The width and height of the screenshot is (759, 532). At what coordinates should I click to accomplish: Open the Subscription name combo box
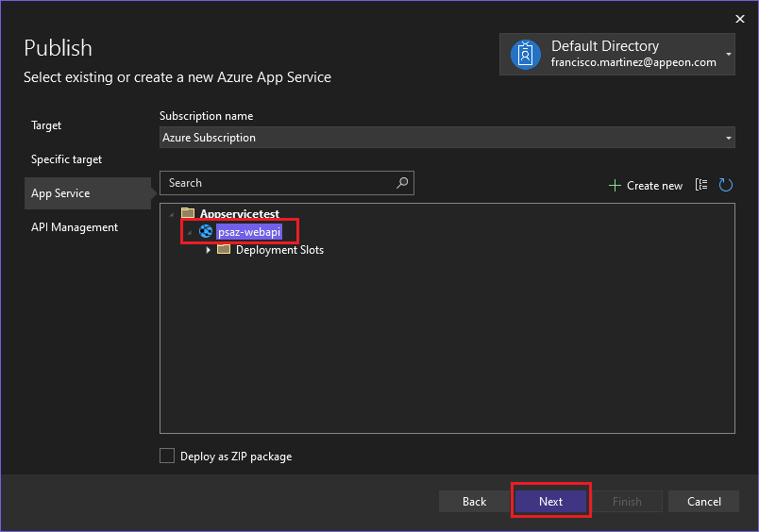coord(447,138)
